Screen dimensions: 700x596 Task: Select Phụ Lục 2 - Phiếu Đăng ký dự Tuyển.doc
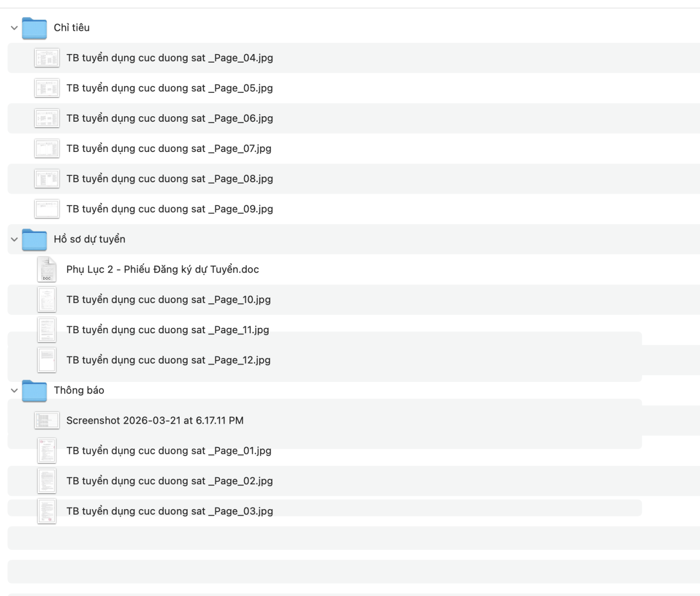tap(162, 269)
